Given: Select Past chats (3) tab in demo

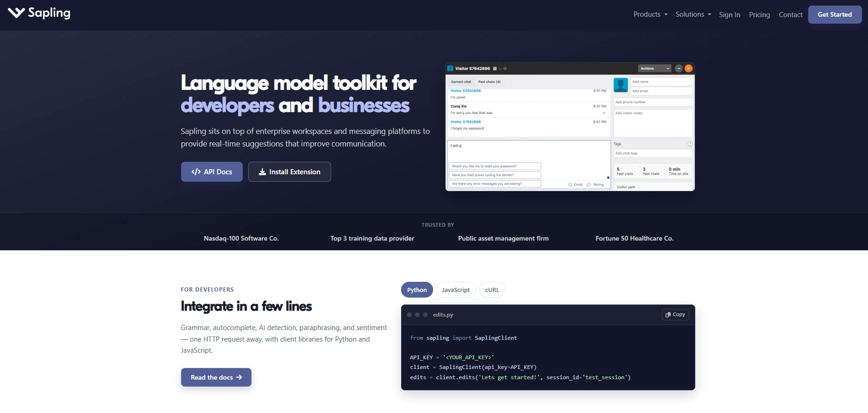Looking at the screenshot, I should pyautogui.click(x=489, y=82).
